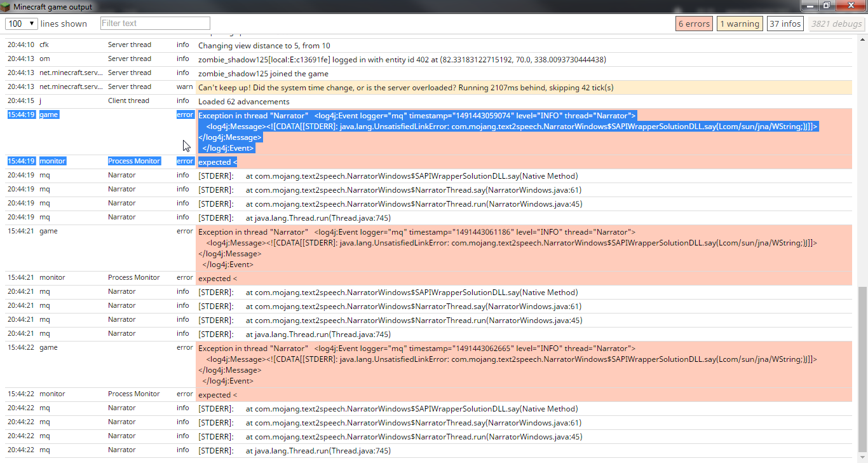868x463 pixels.
Task: Select the last Thread.run stack trace line
Action: (x=318, y=450)
